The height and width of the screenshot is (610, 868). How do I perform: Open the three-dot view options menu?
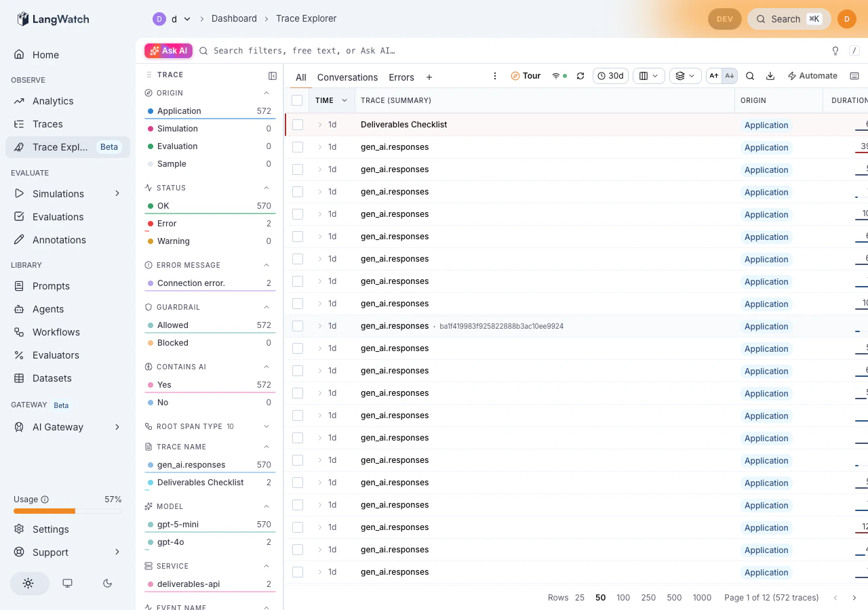495,76
